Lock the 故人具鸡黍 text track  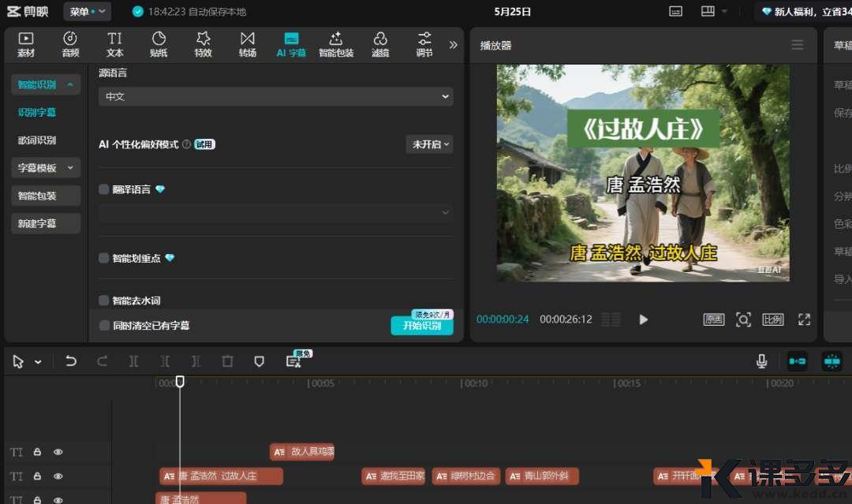coord(38,452)
